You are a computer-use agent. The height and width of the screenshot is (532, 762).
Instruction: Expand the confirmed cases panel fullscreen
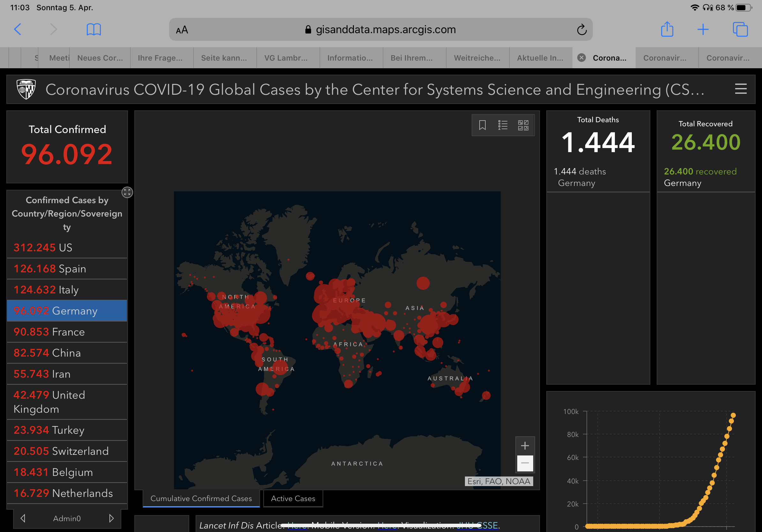pyautogui.click(x=127, y=192)
